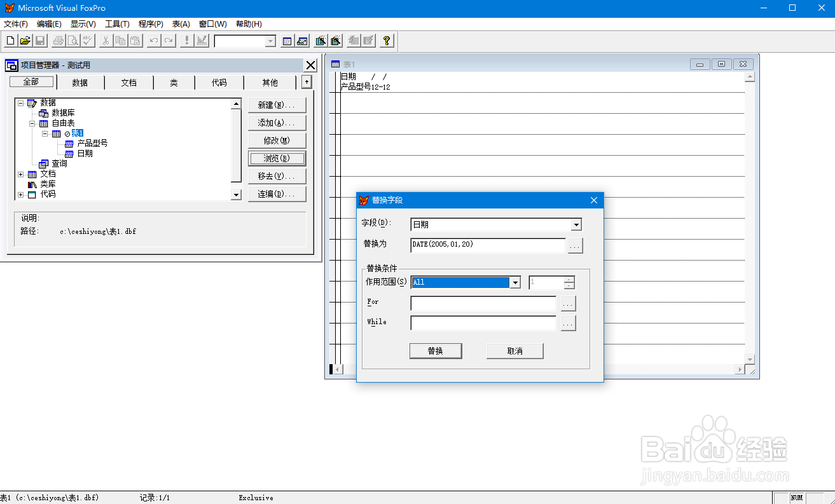Click the 替换 button to replace values
The width and height of the screenshot is (835, 504).
(436, 350)
